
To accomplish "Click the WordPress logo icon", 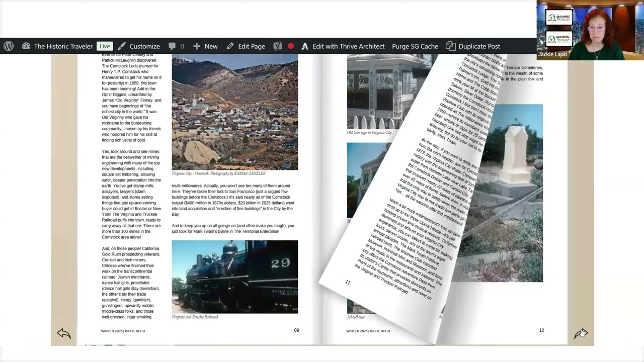I will coord(9,46).
